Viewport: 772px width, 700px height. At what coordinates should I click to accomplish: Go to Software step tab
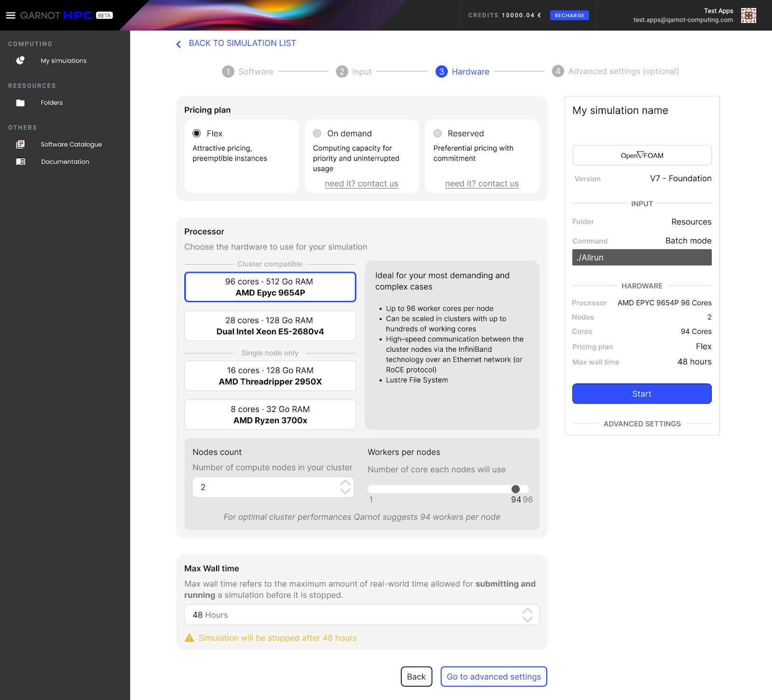coord(256,71)
